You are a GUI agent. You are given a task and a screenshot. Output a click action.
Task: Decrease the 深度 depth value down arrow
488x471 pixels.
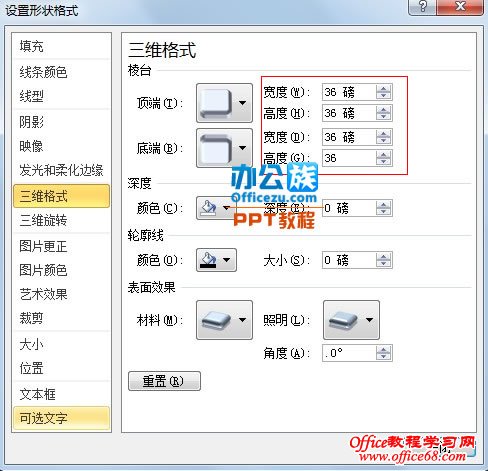pos(384,212)
